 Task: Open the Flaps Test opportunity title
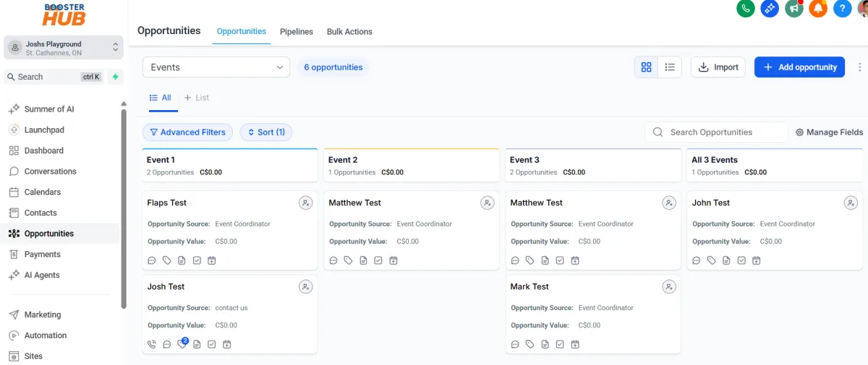(x=167, y=204)
